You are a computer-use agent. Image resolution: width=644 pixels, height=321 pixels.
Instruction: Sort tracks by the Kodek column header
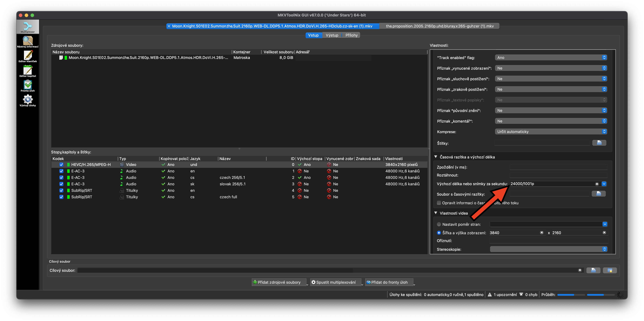[84, 159]
